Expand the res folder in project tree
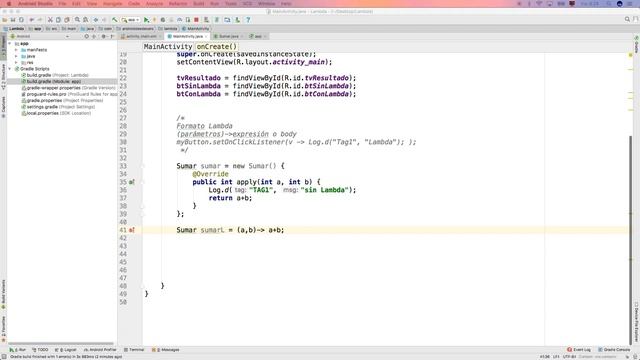 pyautogui.click(x=16, y=62)
